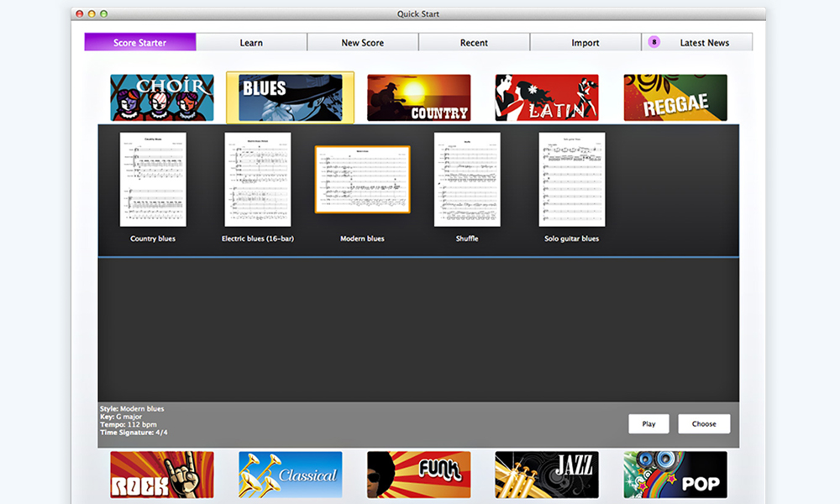
Task: Choose the Jazz genre banner
Action: 547,475
